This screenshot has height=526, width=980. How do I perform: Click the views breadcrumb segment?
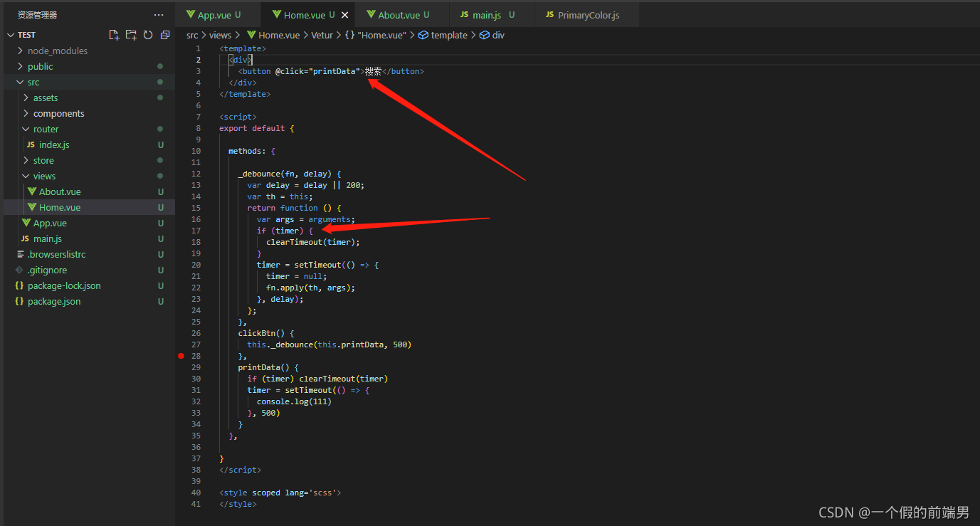pos(220,35)
